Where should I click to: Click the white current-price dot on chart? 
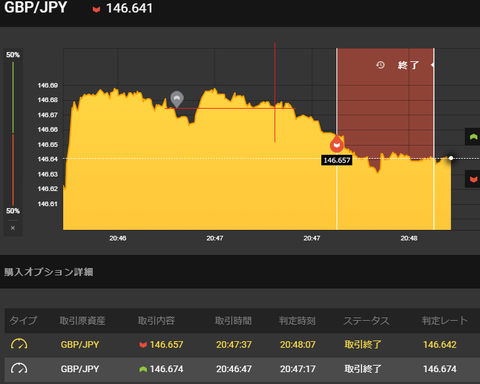(451, 158)
